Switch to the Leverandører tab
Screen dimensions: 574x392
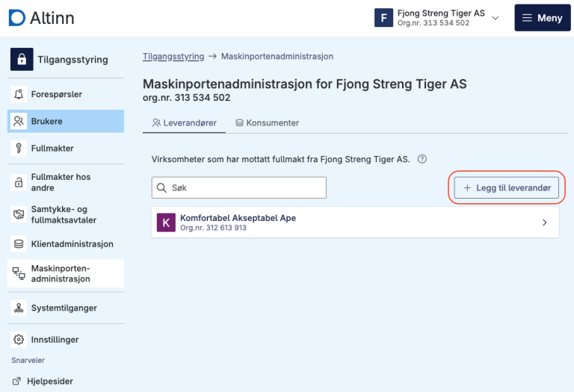(184, 123)
